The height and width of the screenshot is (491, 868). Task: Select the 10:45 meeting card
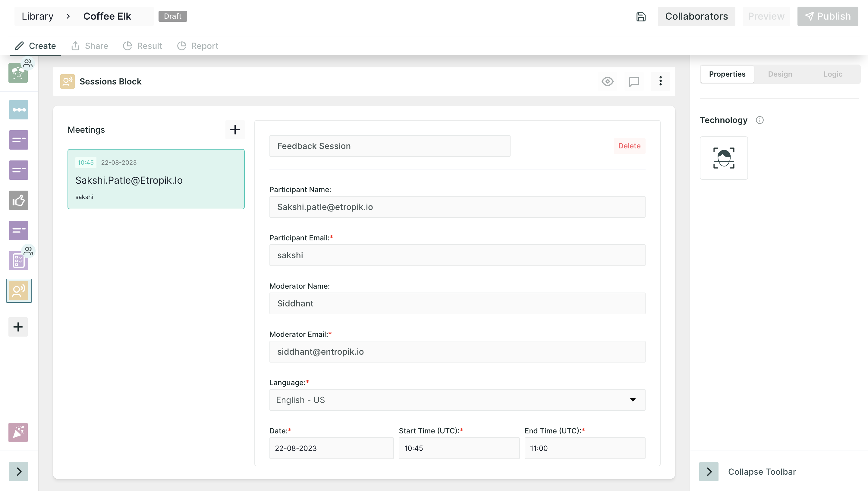point(156,179)
